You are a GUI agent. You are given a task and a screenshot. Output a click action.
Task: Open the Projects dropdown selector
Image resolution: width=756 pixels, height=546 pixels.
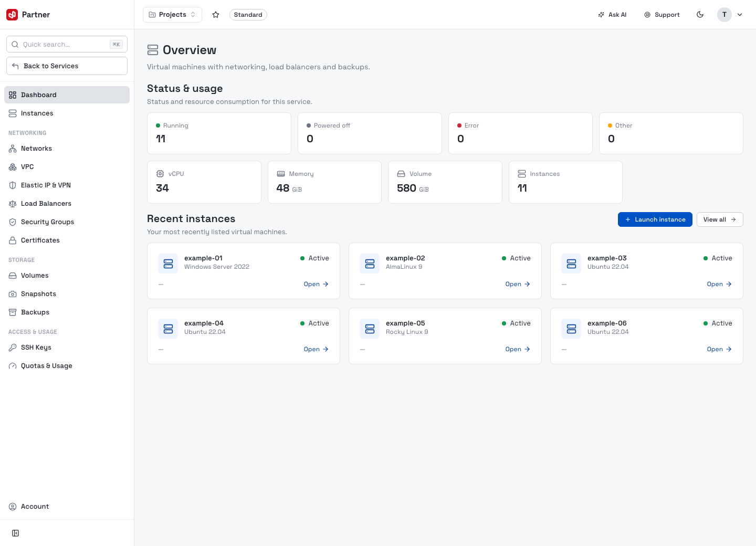click(172, 15)
